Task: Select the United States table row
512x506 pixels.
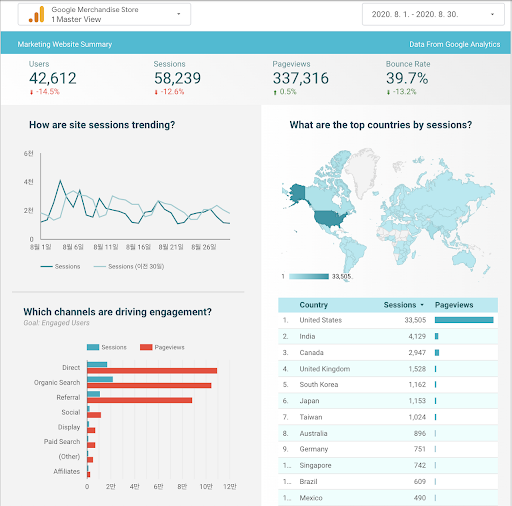Action: tap(388, 320)
